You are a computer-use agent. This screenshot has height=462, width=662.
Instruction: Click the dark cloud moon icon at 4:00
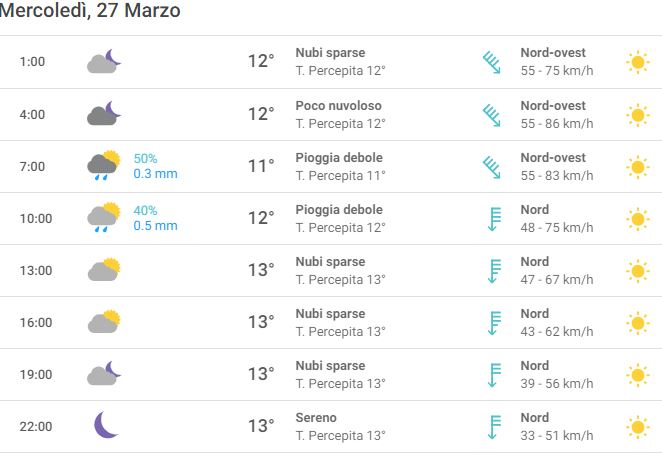pos(104,113)
